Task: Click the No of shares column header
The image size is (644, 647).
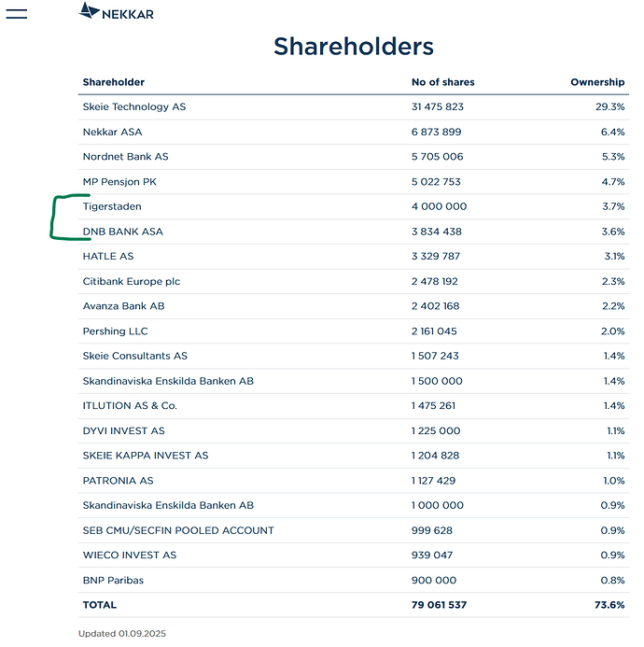Action: [x=442, y=82]
